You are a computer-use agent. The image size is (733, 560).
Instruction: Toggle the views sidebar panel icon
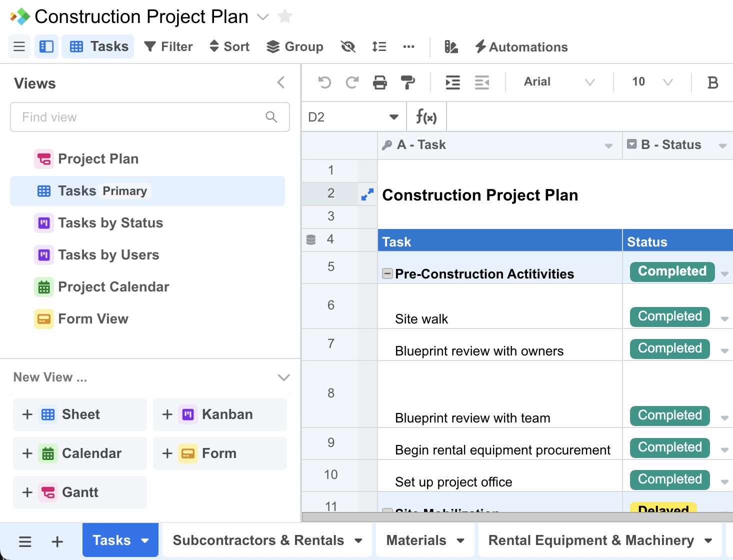[x=46, y=46]
